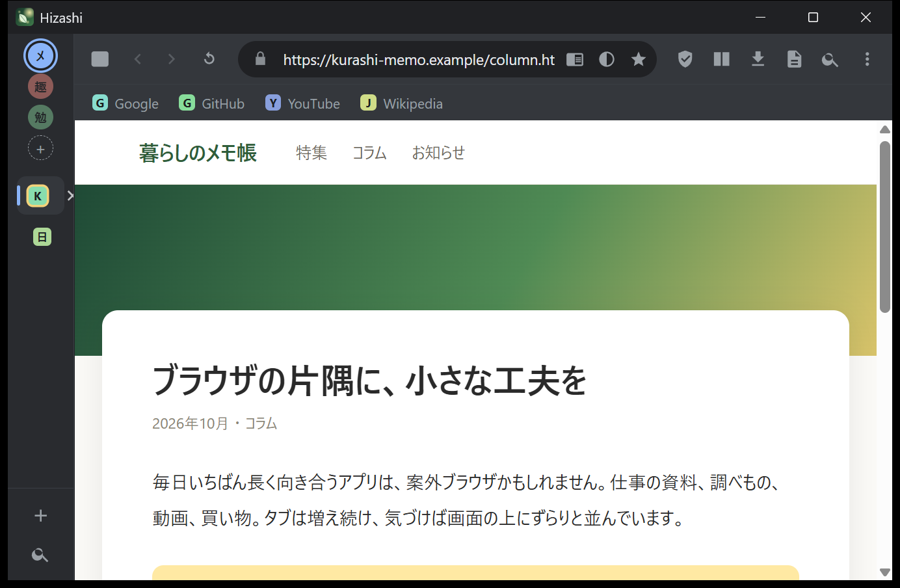
Task: Click the date text 2026年10月・コラム
Action: click(x=215, y=423)
